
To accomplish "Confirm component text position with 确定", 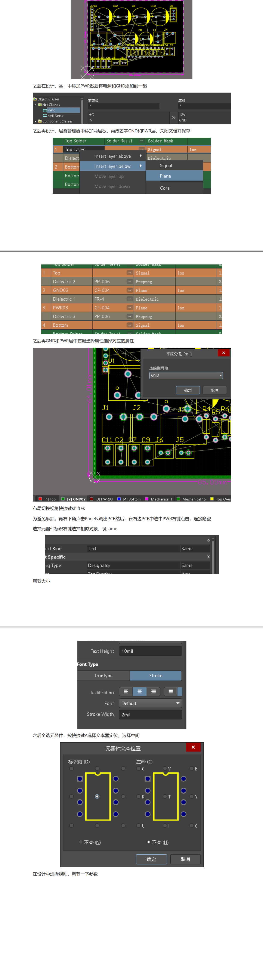I will [x=151, y=859].
